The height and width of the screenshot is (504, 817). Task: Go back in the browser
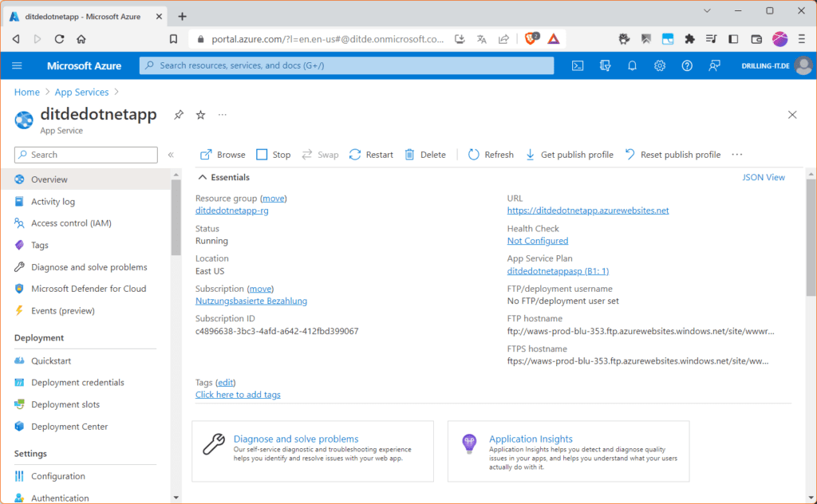pos(16,39)
